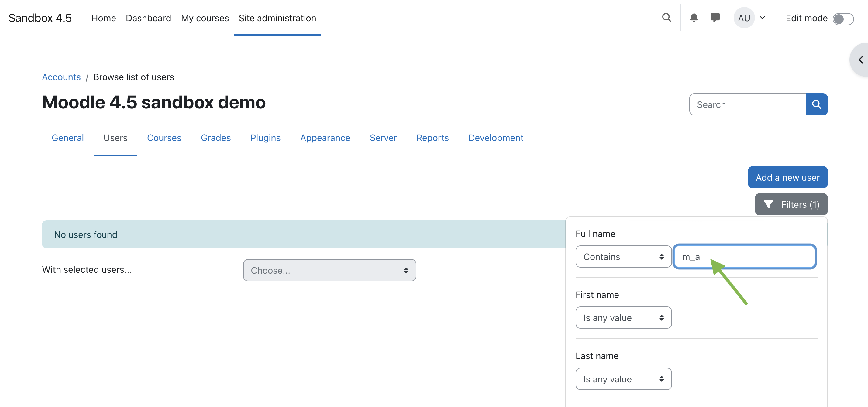
Task: Follow the Accounts breadcrumb link
Action: (61, 77)
